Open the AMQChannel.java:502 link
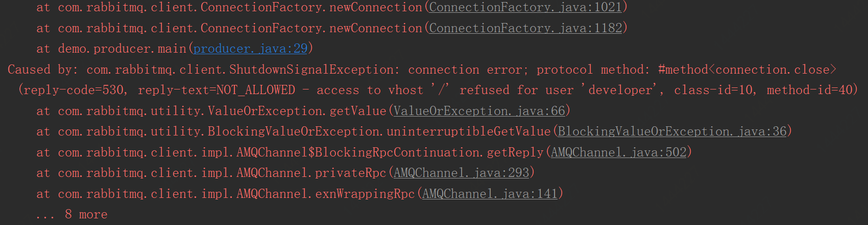The image size is (868, 225). [x=618, y=152]
